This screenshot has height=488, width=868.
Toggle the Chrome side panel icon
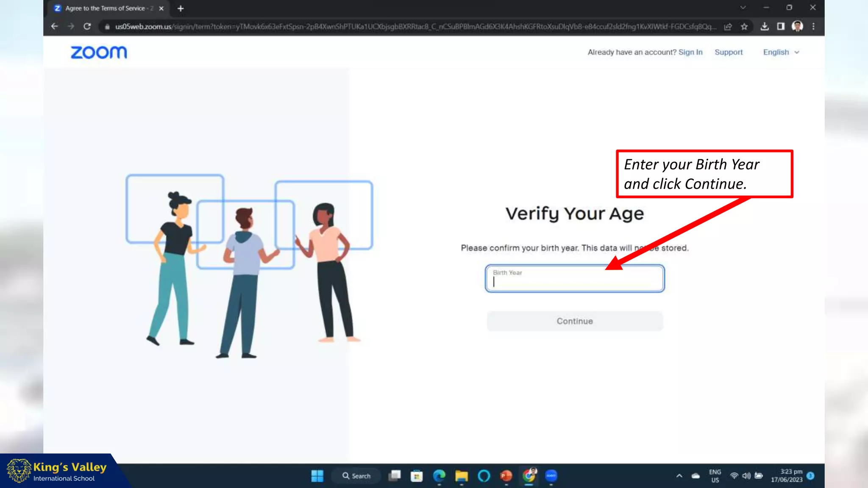[x=780, y=27]
